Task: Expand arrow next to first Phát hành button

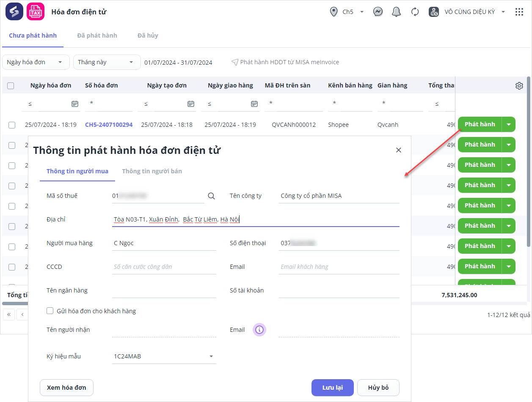Action: tap(509, 124)
